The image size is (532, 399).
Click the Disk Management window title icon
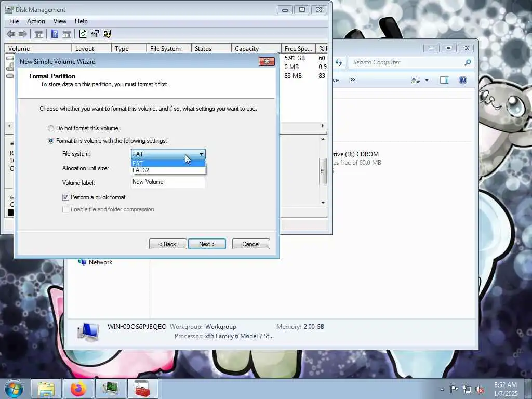coord(9,10)
